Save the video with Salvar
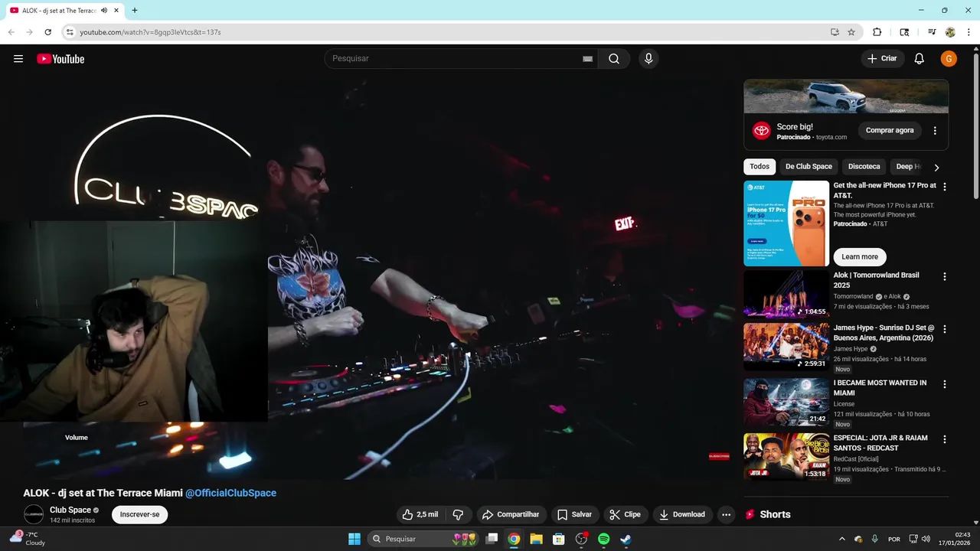Screen dimensions: 980x551 pos(574,514)
